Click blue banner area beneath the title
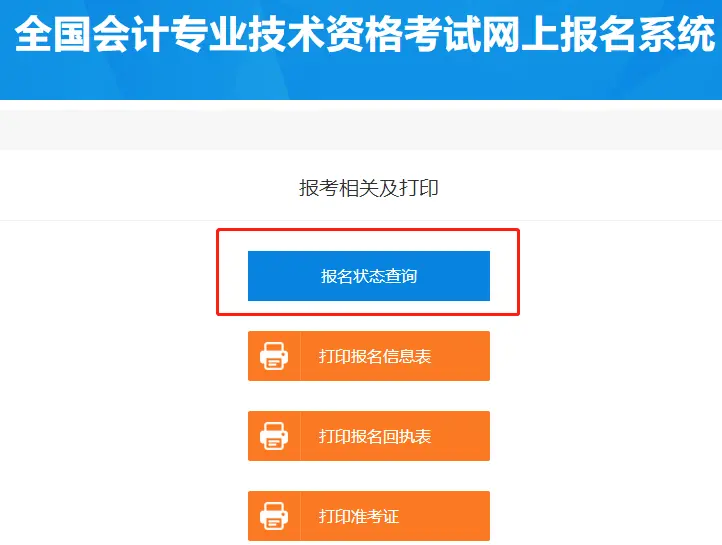722x545 pixels. coord(361,77)
